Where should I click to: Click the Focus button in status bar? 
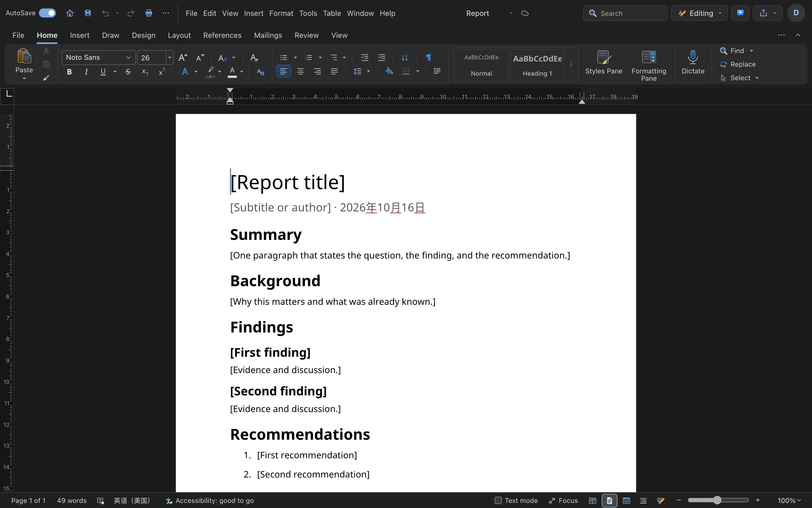(x=563, y=500)
